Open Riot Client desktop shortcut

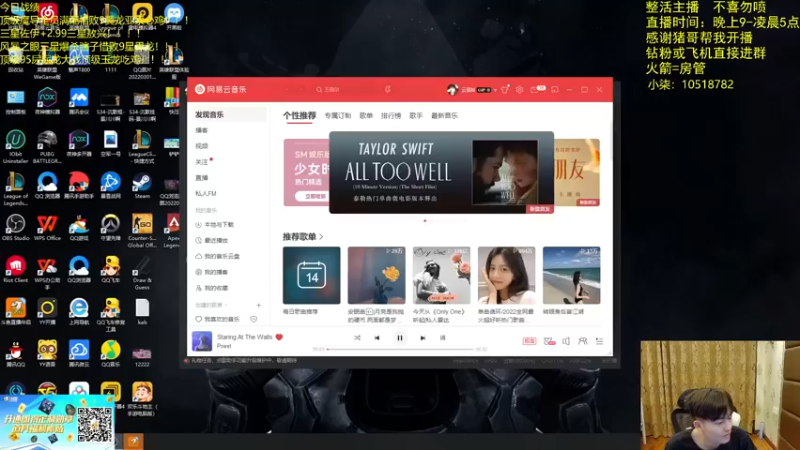coord(15,269)
